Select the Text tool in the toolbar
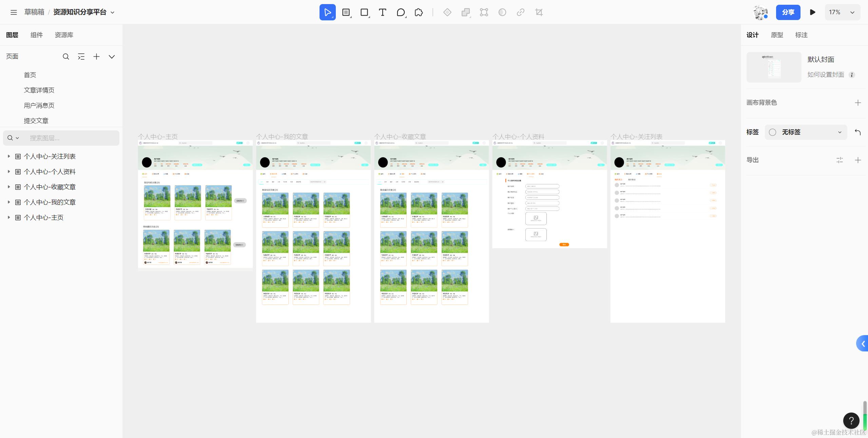The width and height of the screenshot is (868, 438). click(382, 13)
